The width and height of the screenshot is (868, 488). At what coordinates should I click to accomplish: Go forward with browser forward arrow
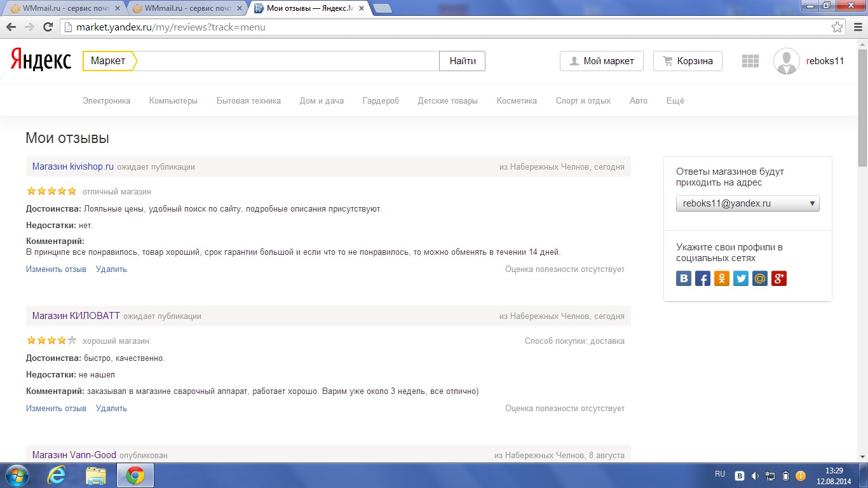pyautogui.click(x=29, y=27)
